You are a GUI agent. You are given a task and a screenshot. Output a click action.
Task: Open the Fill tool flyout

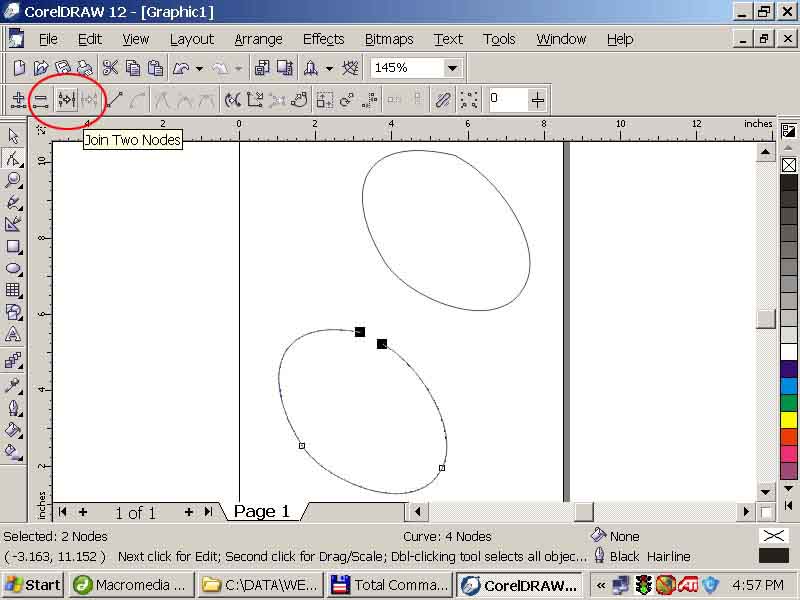tap(13, 430)
